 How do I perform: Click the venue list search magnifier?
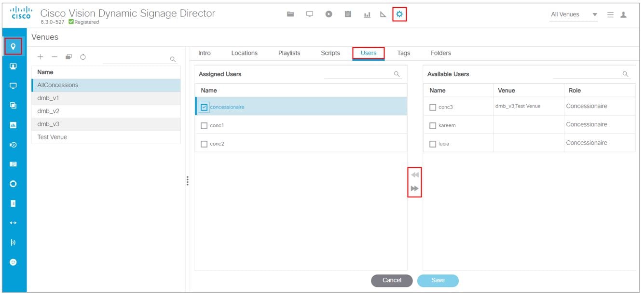pos(173,59)
